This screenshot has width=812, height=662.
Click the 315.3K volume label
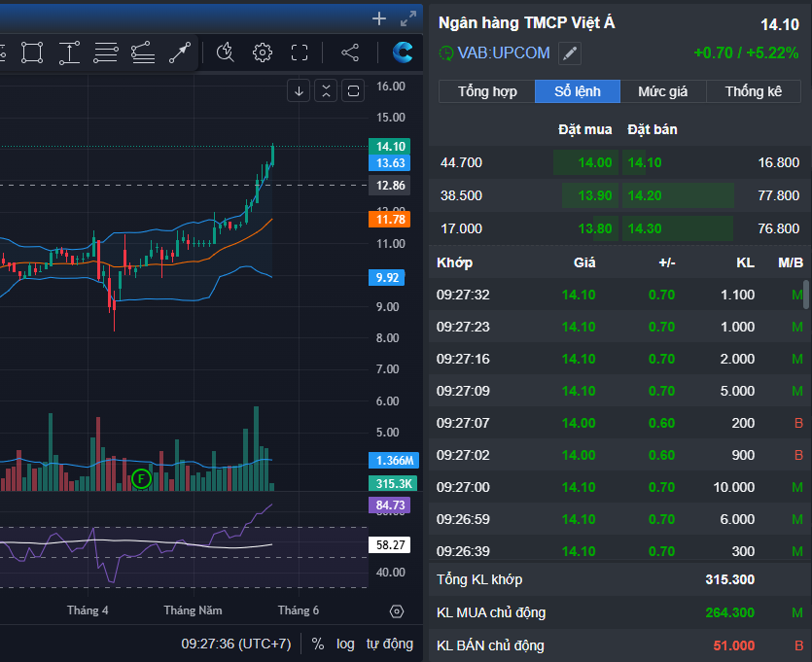pos(394,484)
